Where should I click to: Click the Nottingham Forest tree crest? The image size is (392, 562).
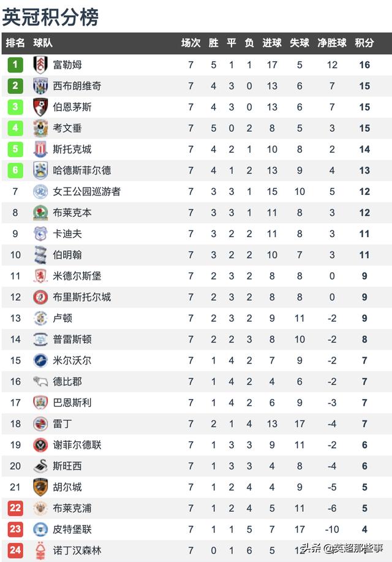[40, 550]
